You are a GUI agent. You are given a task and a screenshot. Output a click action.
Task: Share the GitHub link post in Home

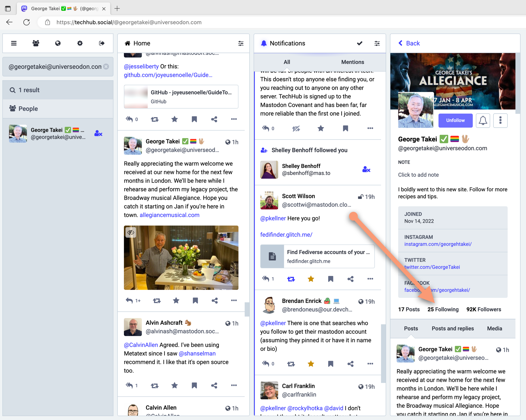(214, 119)
